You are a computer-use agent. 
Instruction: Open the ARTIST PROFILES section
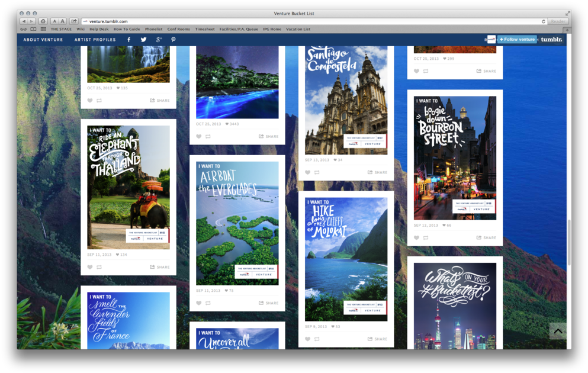(95, 39)
